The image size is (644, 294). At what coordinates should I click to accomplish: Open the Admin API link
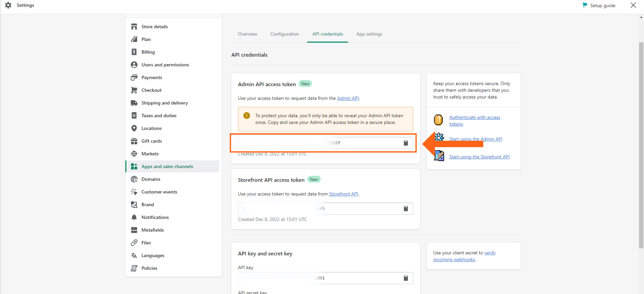(348, 98)
